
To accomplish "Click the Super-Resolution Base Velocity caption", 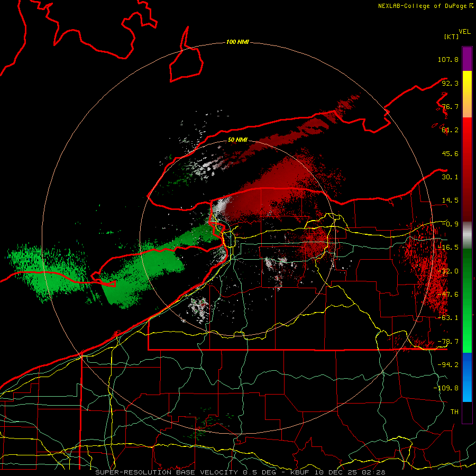I will click(x=240, y=472).
